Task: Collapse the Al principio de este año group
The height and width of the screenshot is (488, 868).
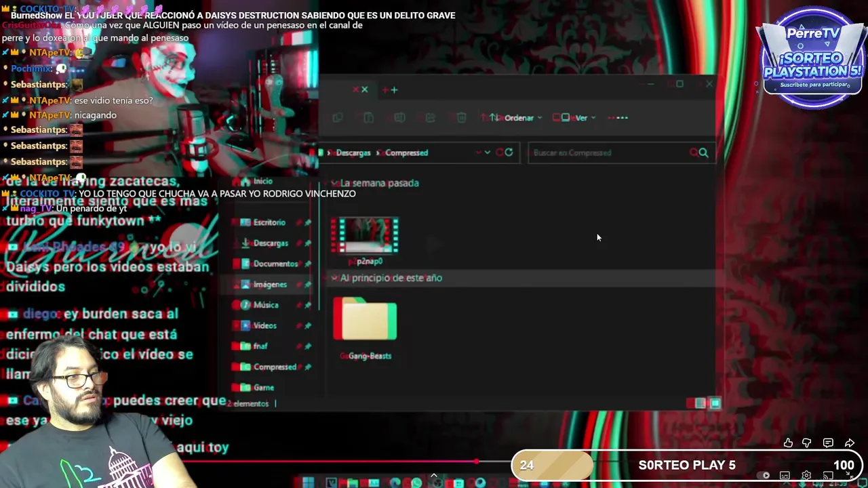Action: coord(334,278)
